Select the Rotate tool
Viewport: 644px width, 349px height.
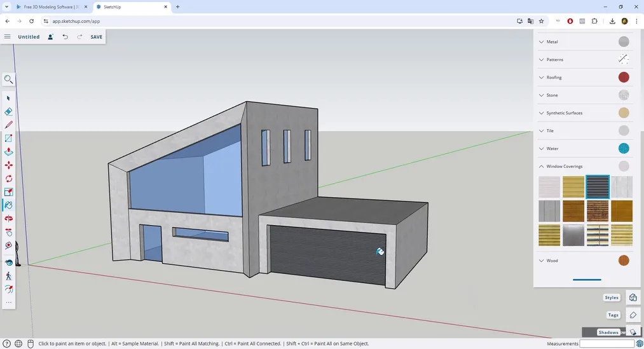click(8, 179)
